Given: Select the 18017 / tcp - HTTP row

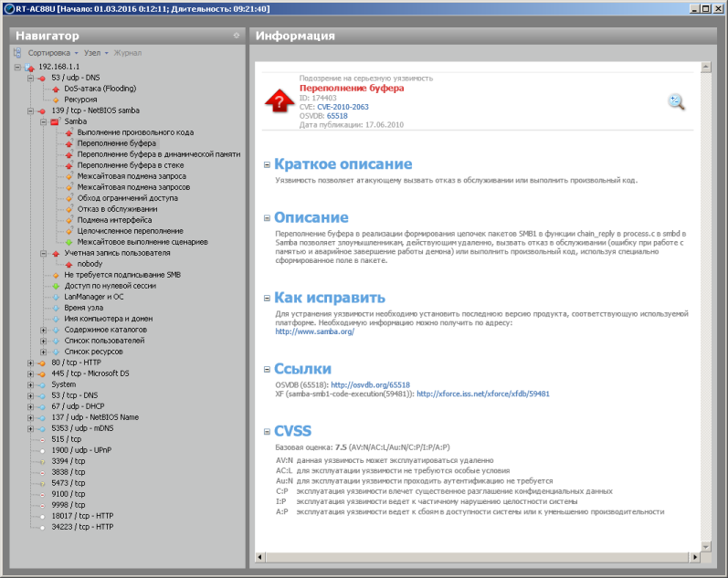Looking at the screenshot, I should pyautogui.click(x=82, y=516).
